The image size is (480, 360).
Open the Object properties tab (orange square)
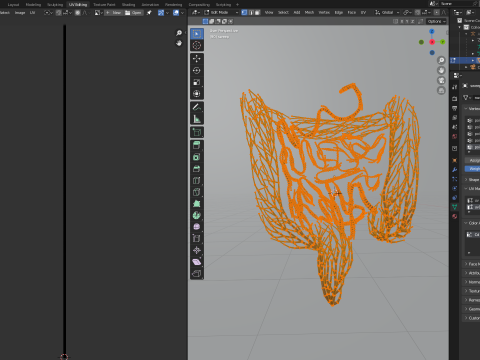(x=455, y=160)
